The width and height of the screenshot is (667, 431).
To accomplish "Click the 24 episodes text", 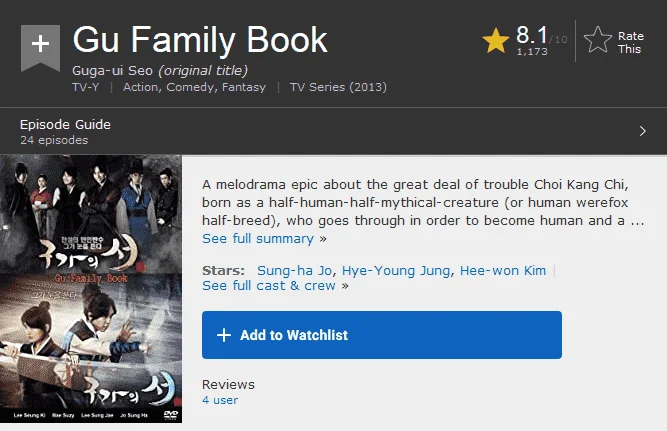I will coord(54,140).
